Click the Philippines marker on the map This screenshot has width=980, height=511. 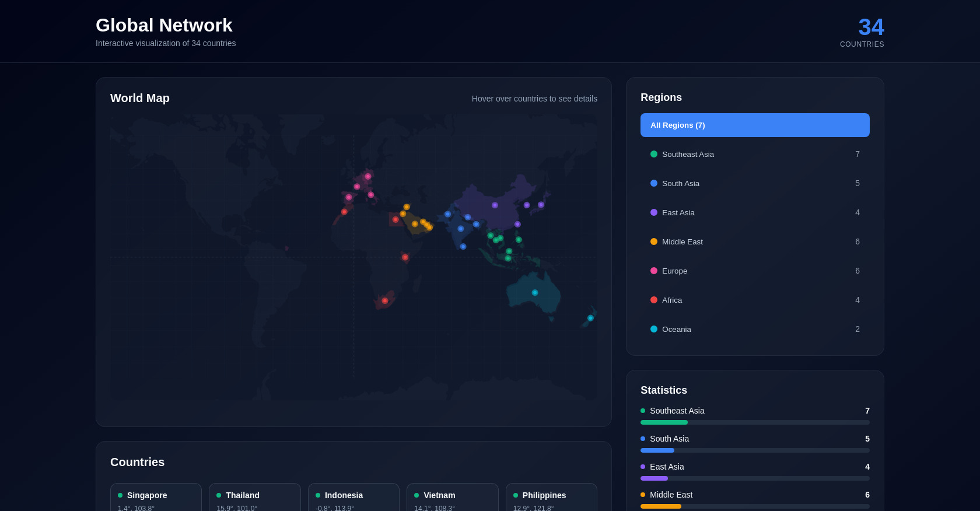click(x=519, y=240)
